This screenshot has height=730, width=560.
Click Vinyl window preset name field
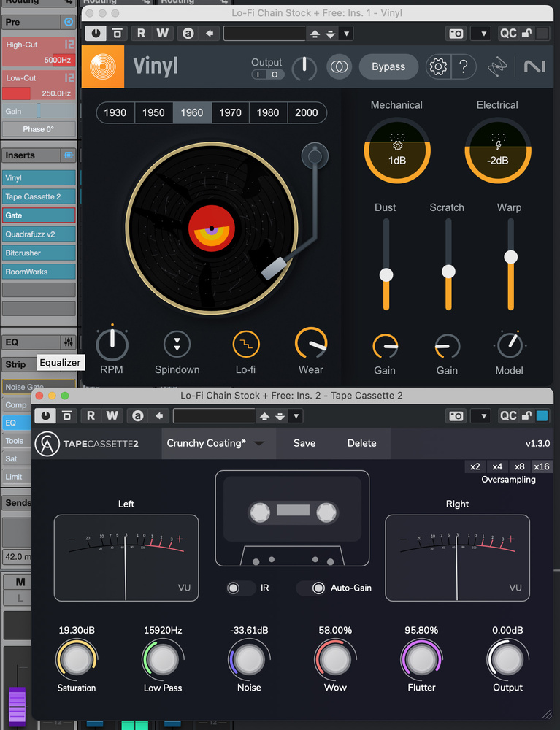[x=264, y=34]
